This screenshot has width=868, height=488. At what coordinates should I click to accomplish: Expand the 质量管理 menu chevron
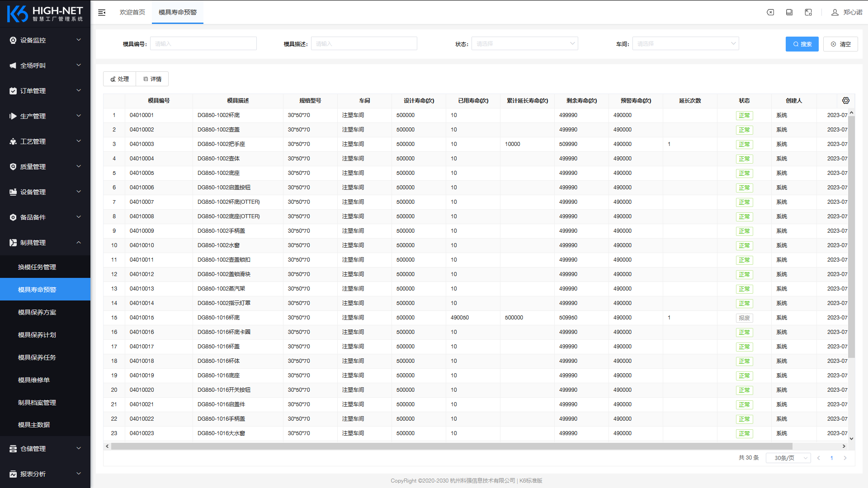(x=79, y=166)
